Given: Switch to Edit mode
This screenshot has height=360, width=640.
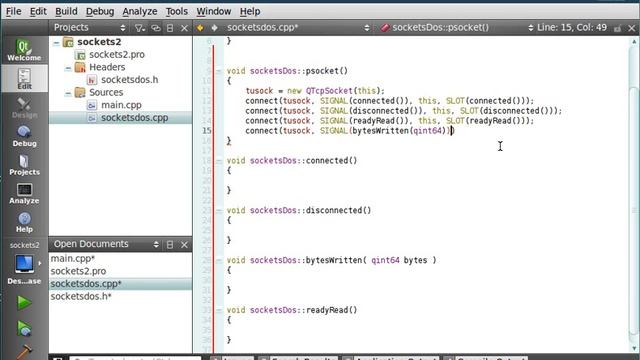Looking at the screenshot, I should pos(24,78).
